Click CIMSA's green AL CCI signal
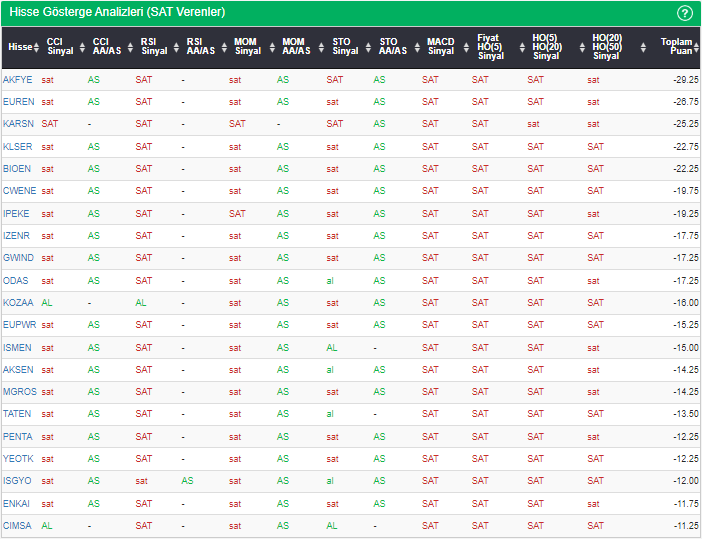Screen dimensions: 702x539 click(x=47, y=526)
